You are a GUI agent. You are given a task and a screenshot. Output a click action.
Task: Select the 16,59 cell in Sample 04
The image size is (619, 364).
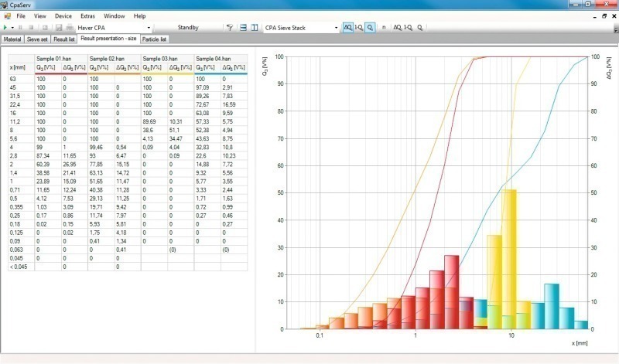pyautogui.click(x=234, y=104)
